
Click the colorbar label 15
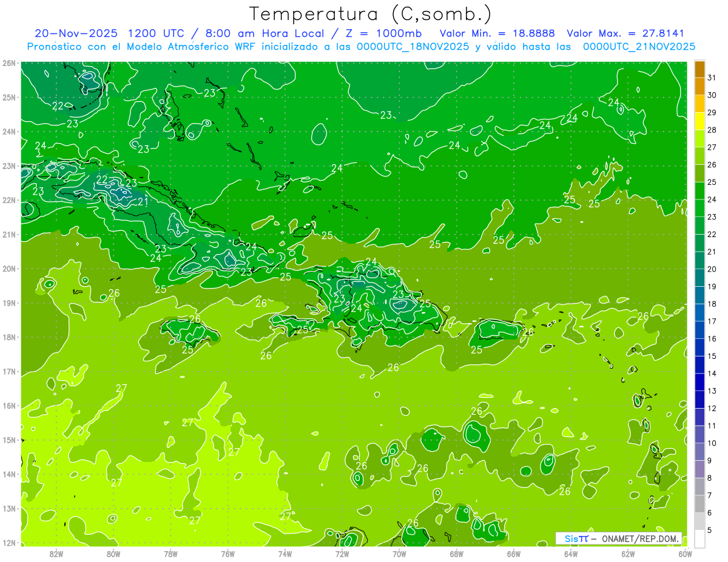pyautogui.click(x=712, y=356)
